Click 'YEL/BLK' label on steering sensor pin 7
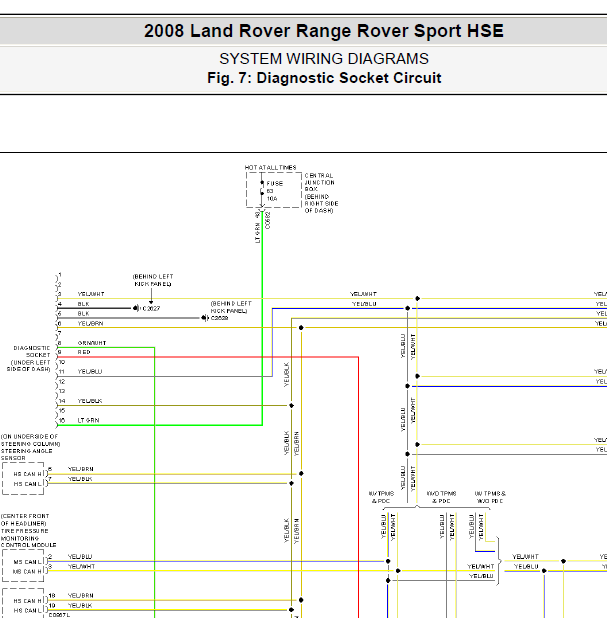Viewport: 607px width, 618px height. pyautogui.click(x=80, y=479)
